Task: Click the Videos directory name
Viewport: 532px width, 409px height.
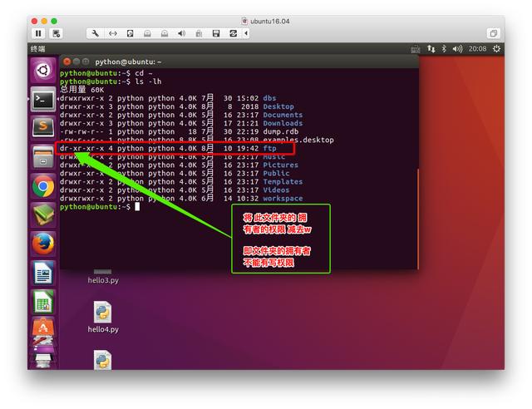Action: pyautogui.click(x=276, y=190)
